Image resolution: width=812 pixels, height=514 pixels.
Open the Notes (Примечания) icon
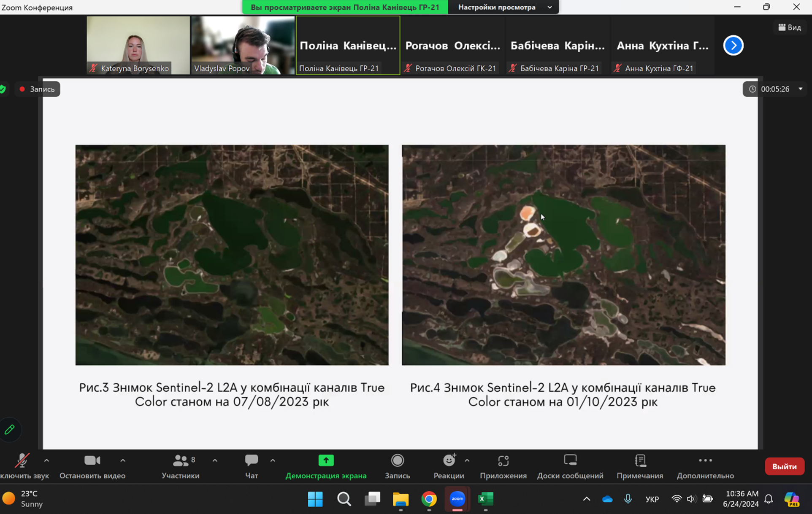point(640,460)
